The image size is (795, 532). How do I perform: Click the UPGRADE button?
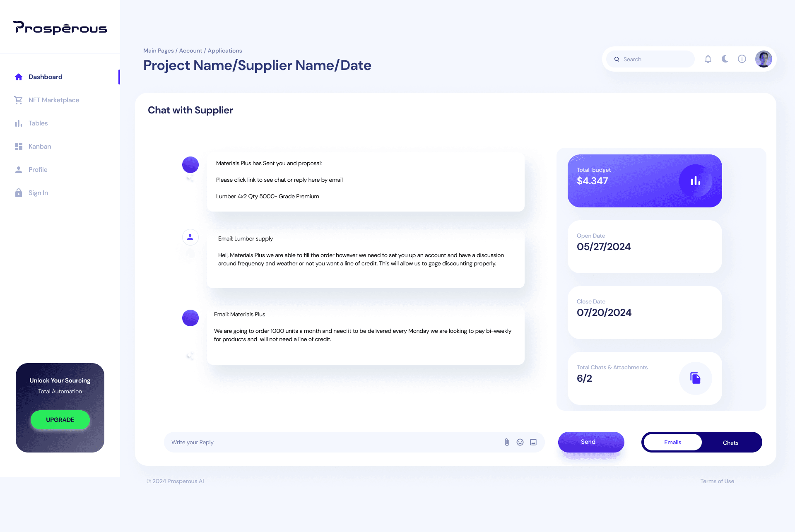point(59,420)
